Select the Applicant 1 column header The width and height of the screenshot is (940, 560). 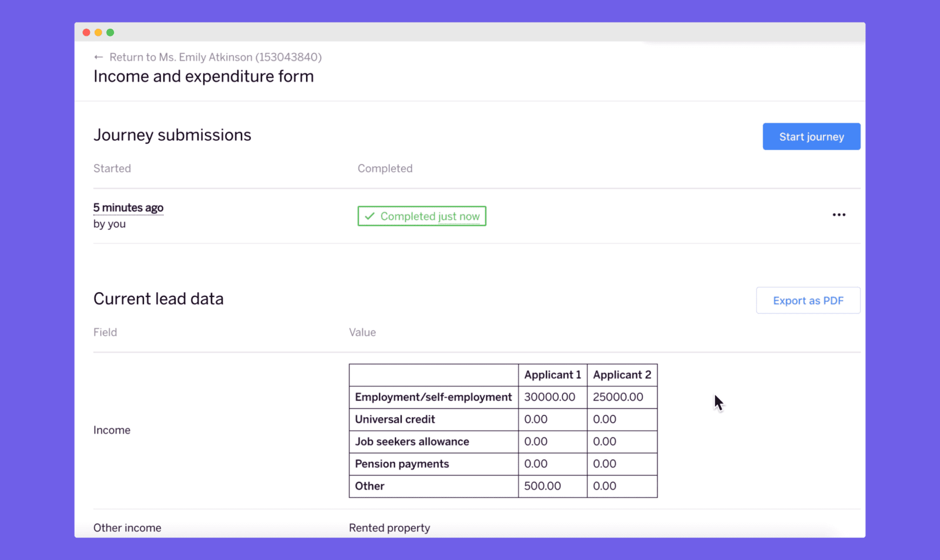point(552,375)
